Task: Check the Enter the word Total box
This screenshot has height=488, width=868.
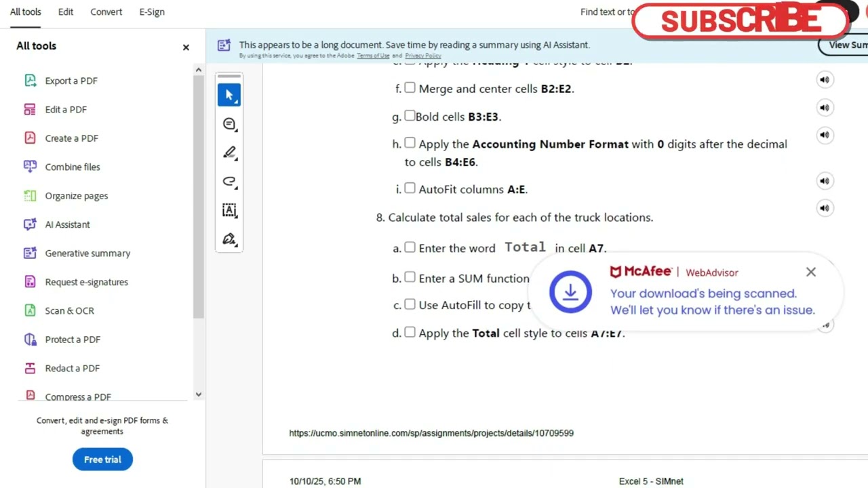Action: [x=410, y=247]
